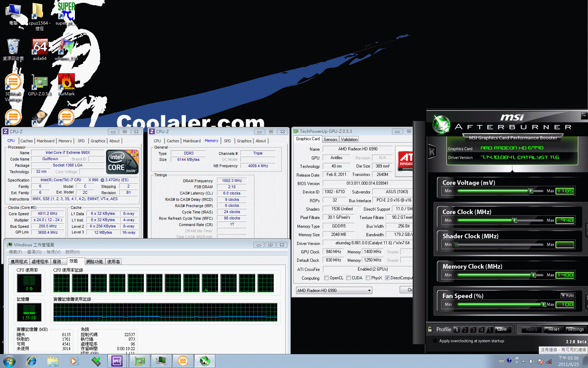Click the Core Clock Max value field 940
This screenshot has height=368, width=588.
coord(565,220)
